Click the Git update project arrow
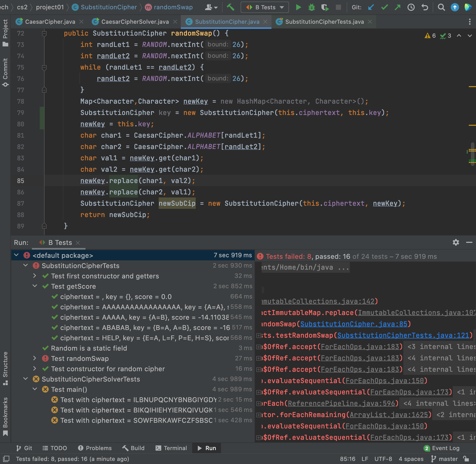Image resolution: width=476 pixels, height=464 pixels. 371,7
